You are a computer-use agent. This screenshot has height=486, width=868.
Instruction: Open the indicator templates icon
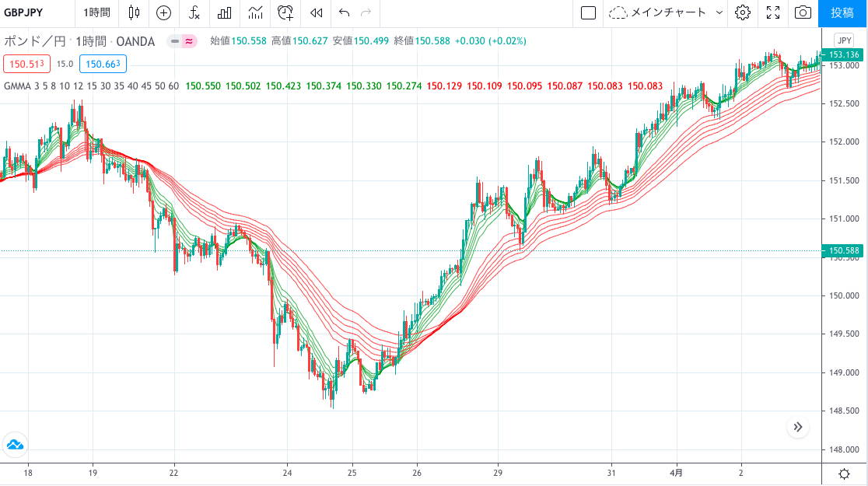click(255, 12)
